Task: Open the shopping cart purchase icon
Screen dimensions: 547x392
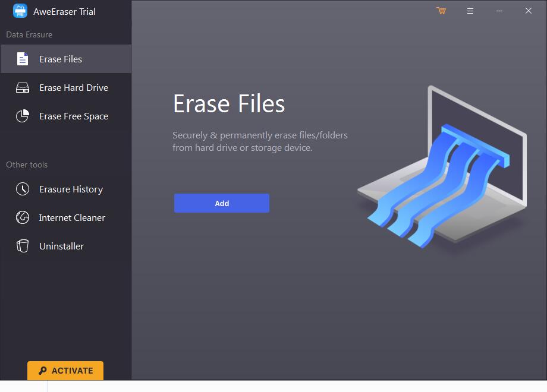Action: point(441,11)
